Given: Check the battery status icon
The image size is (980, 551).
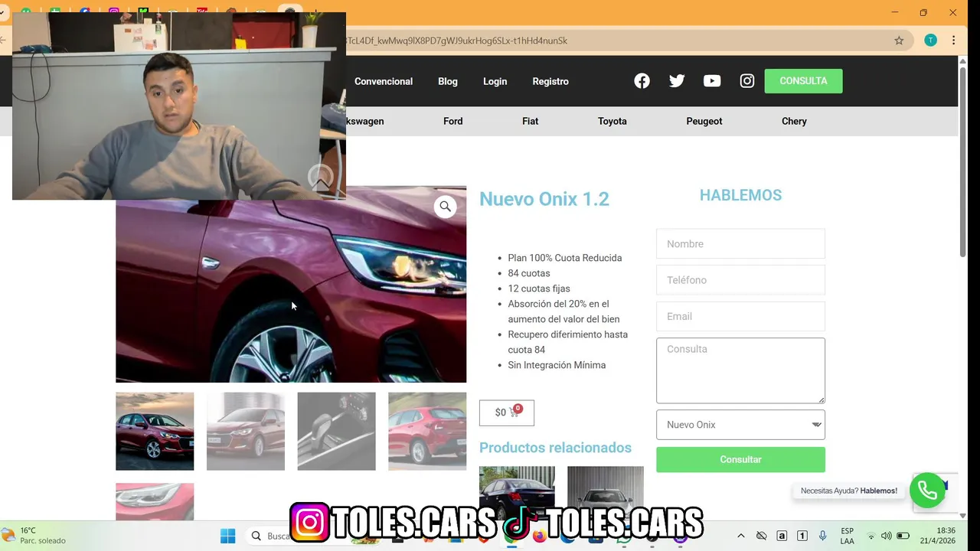Looking at the screenshot, I should click(x=903, y=536).
